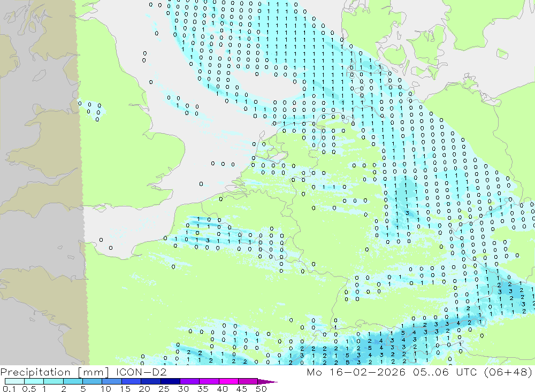Viewport: 535px width, 392px height.
Task: Click the '0.1' legend tick label
Action: pyautogui.click(x=9, y=389)
